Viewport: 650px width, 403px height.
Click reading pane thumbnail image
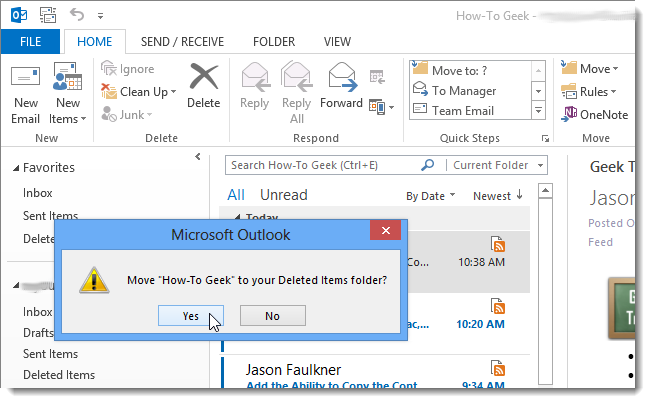(x=621, y=308)
